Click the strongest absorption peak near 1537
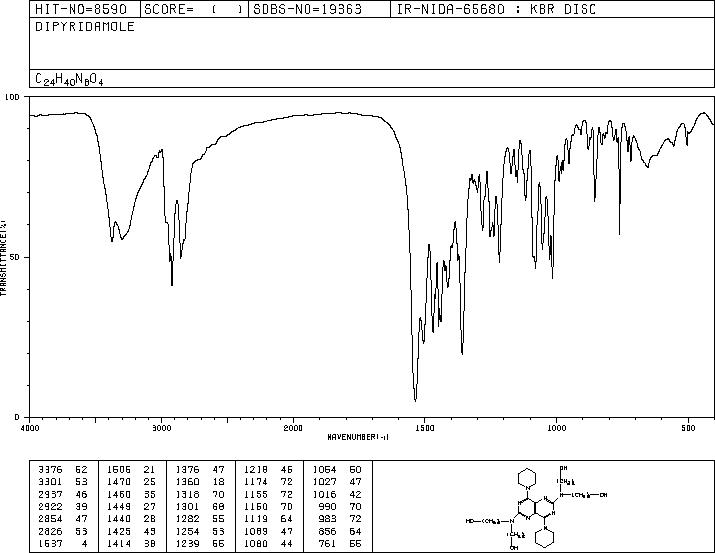The width and height of the screenshot is (715, 553). (415, 399)
